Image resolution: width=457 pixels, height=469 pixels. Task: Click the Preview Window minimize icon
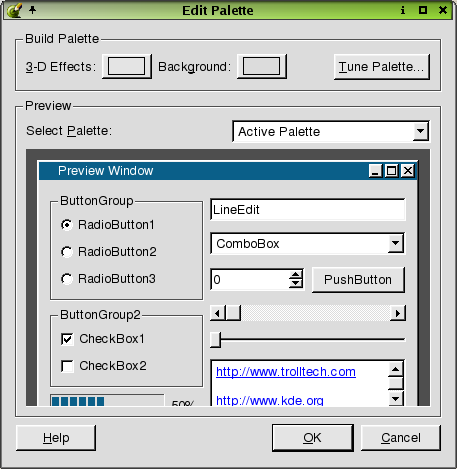coord(376,171)
